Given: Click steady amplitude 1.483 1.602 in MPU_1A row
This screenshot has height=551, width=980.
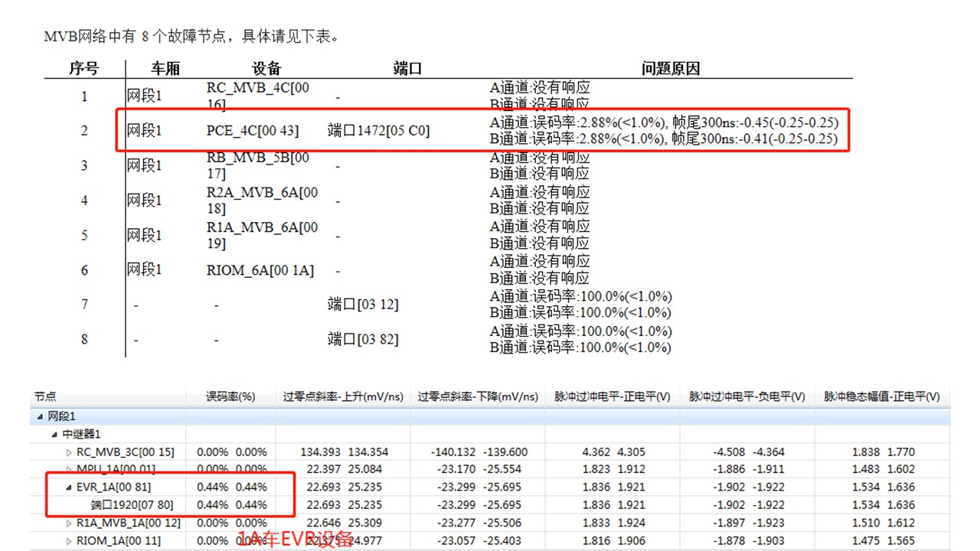Looking at the screenshot, I should [884, 469].
